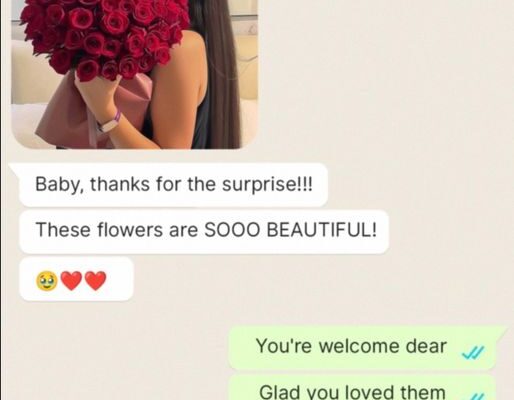
Task: Click the read ticks beside "Glad you loved them"
Action: [477, 397]
